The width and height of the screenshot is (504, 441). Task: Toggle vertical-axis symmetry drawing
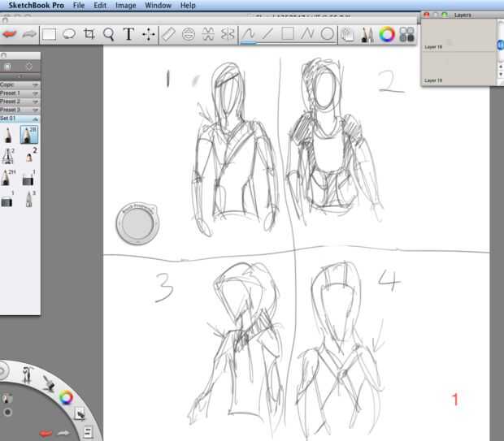228,34
